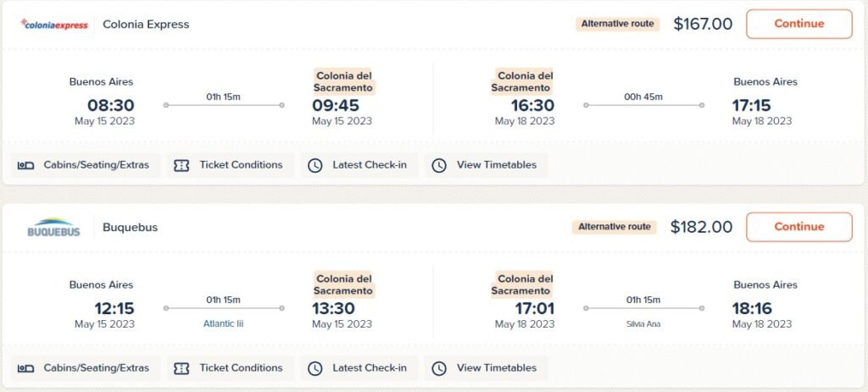This screenshot has width=868, height=392.
Task: Click the Buquebus logo
Action: [53, 227]
